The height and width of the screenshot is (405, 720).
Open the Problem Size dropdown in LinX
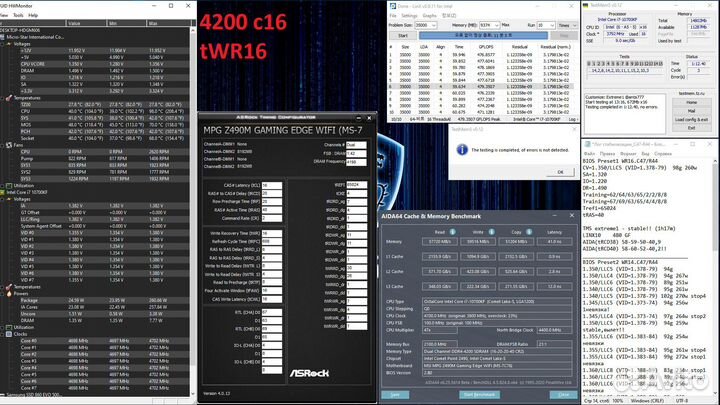[x=435, y=25]
